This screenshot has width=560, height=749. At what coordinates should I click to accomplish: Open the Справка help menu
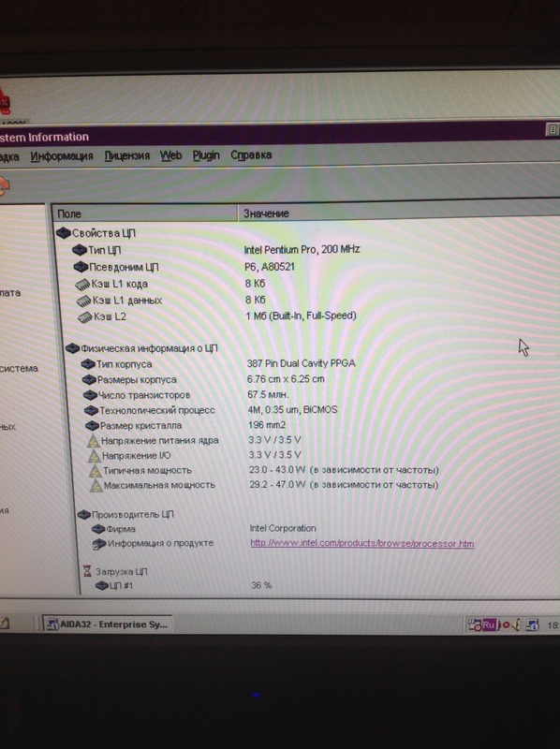tap(251, 154)
